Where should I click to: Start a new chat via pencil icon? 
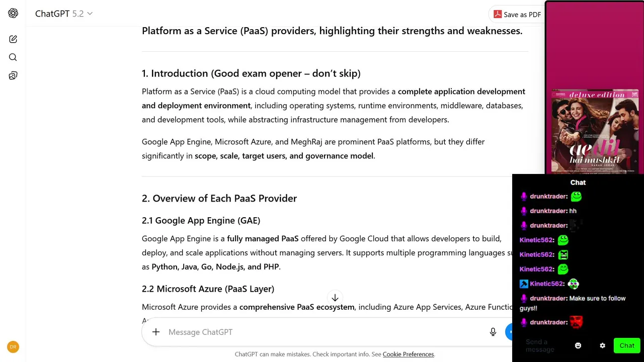tap(13, 39)
